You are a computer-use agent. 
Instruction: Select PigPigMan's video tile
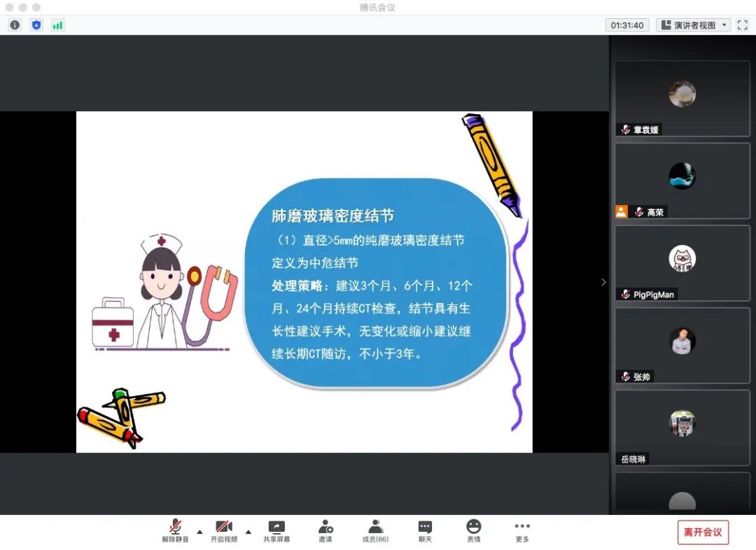coord(682,263)
